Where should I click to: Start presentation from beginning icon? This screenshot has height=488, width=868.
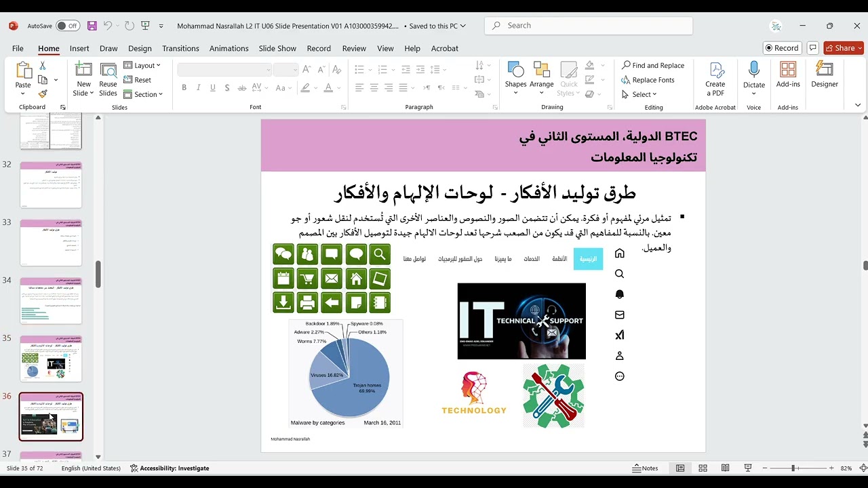(145, 26)
